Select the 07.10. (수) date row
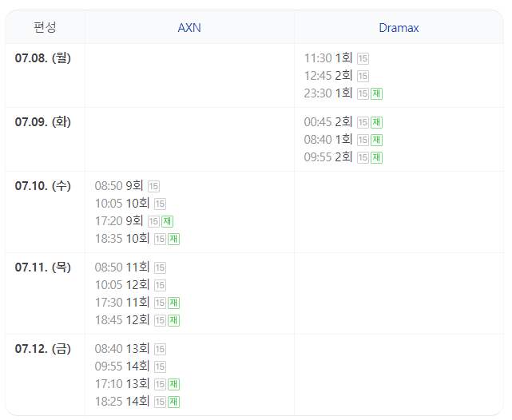 [43, 186]
